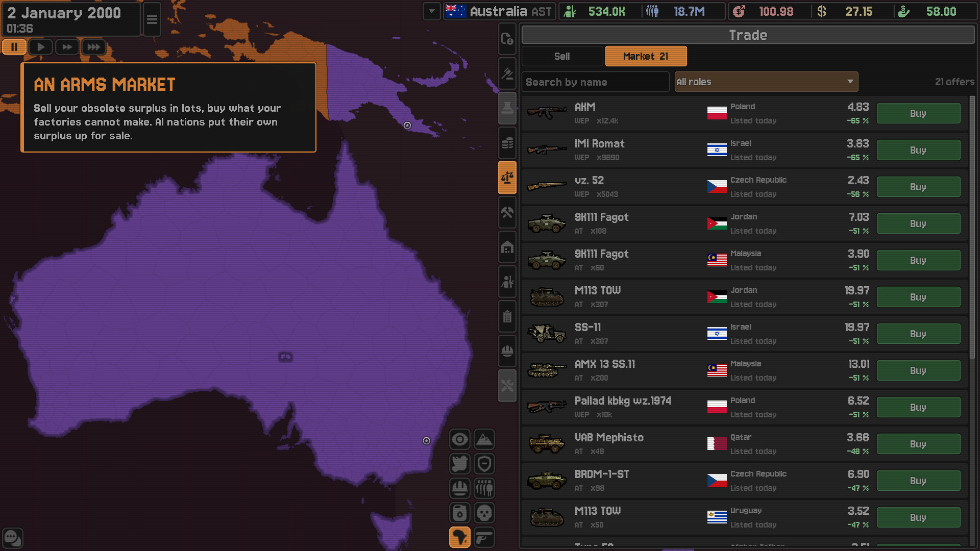Screen dimensions: 980x551
Task: Click the market offers list scrollbar
Action: tap(972, 227)
